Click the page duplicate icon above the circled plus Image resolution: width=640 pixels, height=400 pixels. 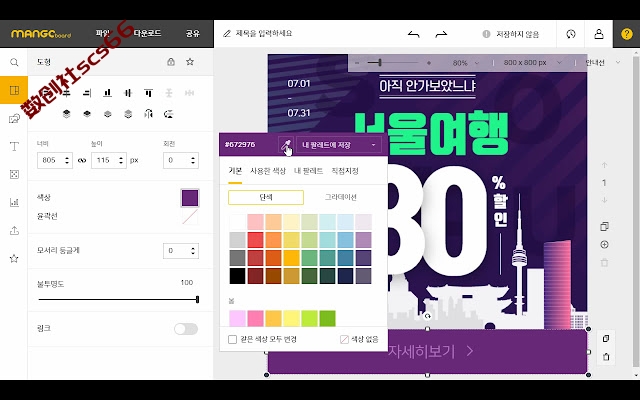[x=604, y=226]
